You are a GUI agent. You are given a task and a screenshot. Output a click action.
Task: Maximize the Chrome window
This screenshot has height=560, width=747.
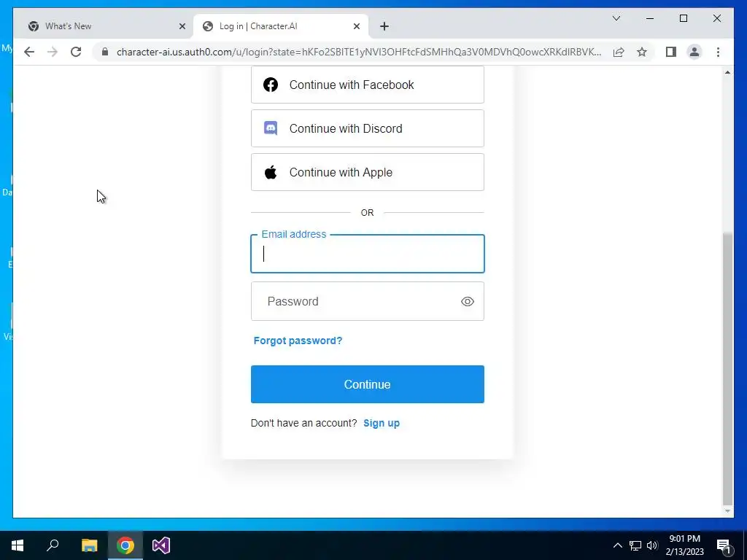[x=683, y=18]
